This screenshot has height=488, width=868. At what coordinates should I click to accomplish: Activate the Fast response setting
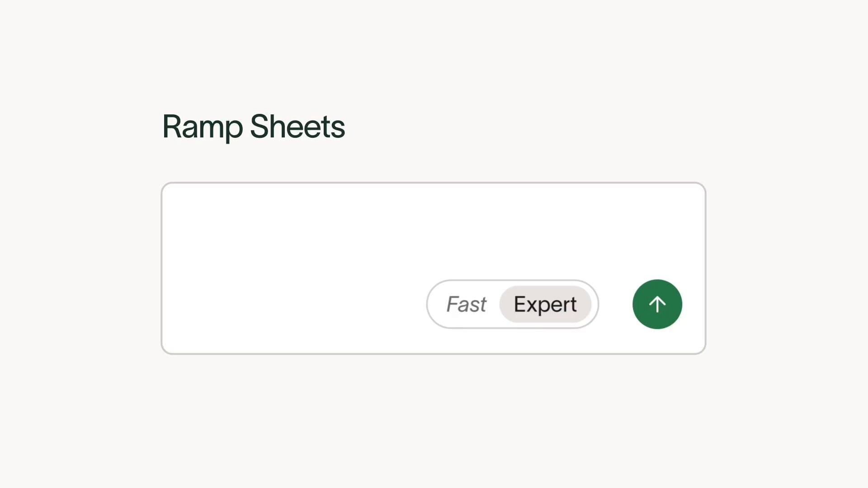tap(466, 304)
